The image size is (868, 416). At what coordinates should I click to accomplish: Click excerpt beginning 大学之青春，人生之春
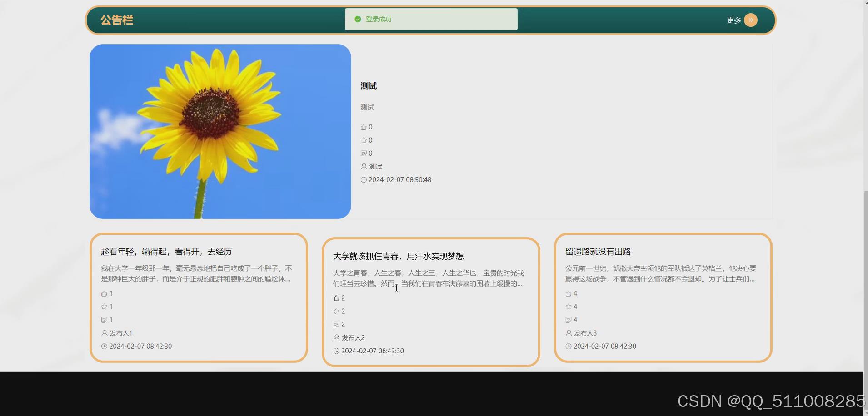pyautogui.click(x=429, y=278)
